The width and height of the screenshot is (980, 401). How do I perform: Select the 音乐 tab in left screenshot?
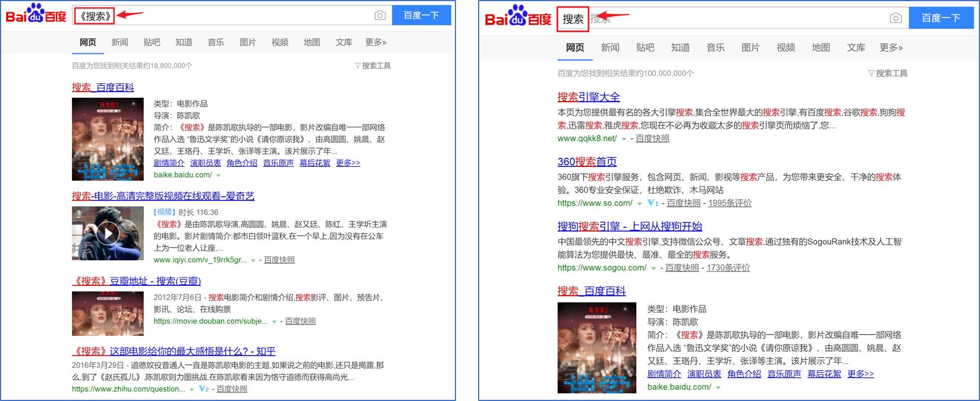coord(216,42)
